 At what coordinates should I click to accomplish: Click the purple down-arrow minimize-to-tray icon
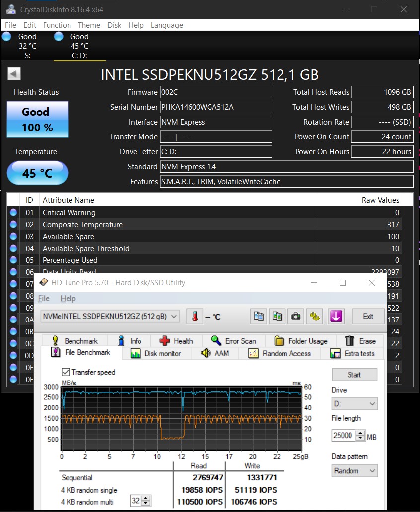tap(336, 317)
